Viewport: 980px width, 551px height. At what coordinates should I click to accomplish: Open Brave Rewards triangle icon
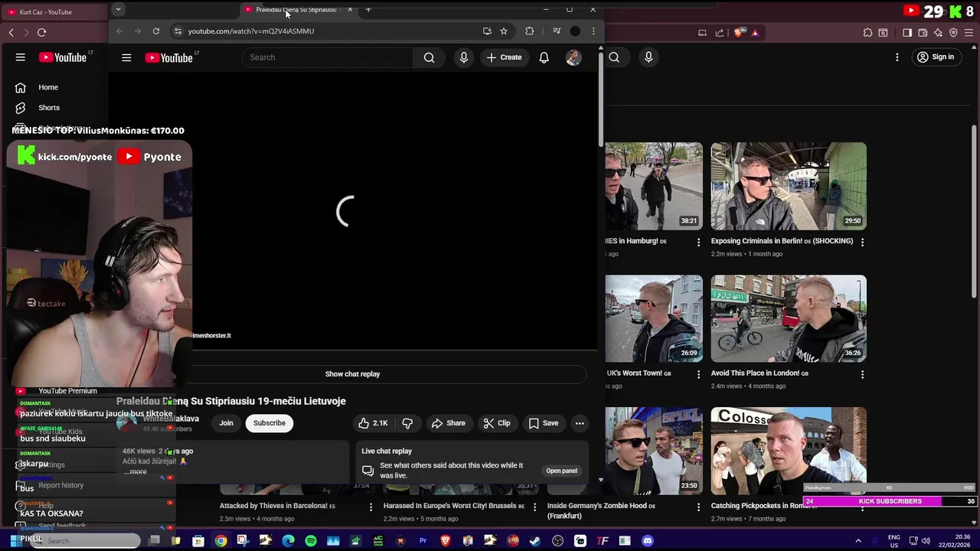755,33
